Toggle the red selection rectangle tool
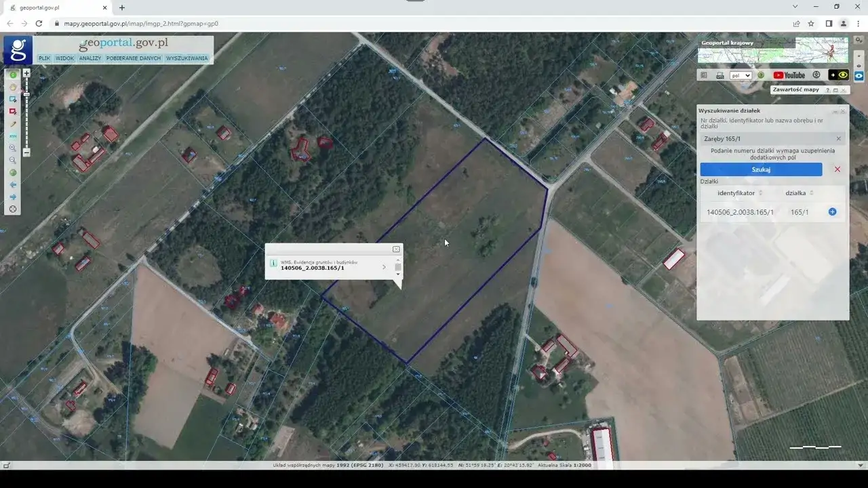The image size is (868, 488). 12,112
